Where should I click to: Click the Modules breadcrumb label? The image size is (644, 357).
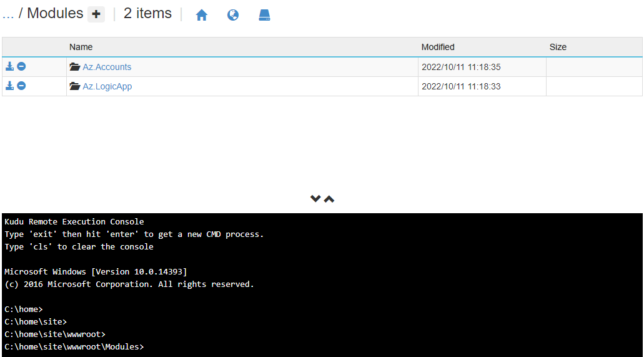click(55, 14)
